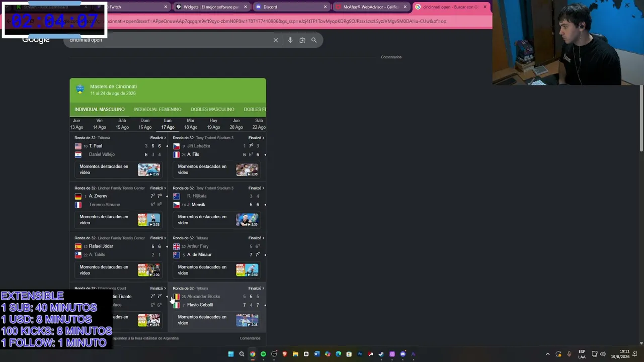This screenshot has height=362, width=644.
Task: Open Microsoft Word from the taskbar
Action: click(x=317, y=354)
